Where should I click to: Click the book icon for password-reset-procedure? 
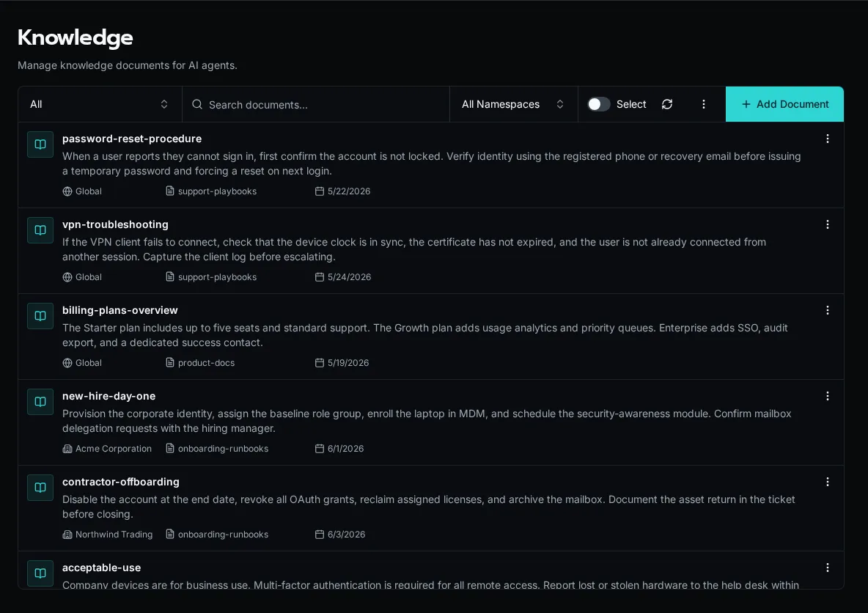40,144
